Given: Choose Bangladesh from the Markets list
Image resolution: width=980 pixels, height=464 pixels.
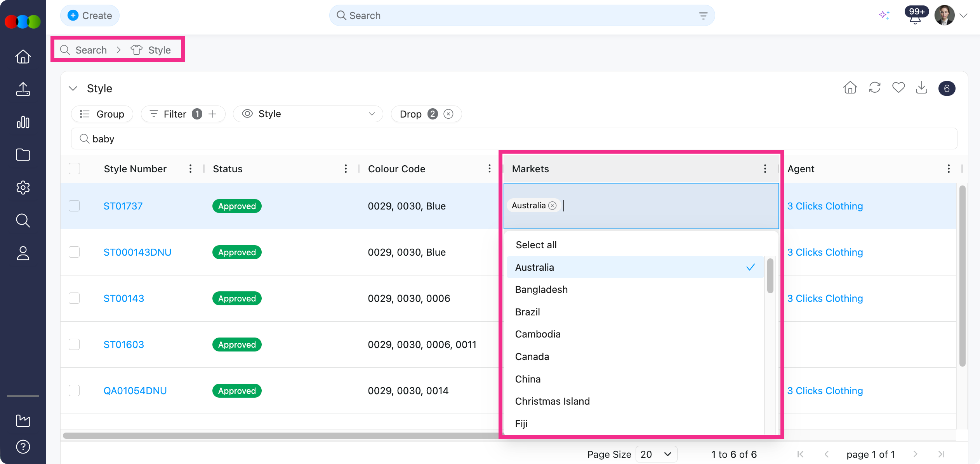Looking at the screenshot, I should click(541, 289).
